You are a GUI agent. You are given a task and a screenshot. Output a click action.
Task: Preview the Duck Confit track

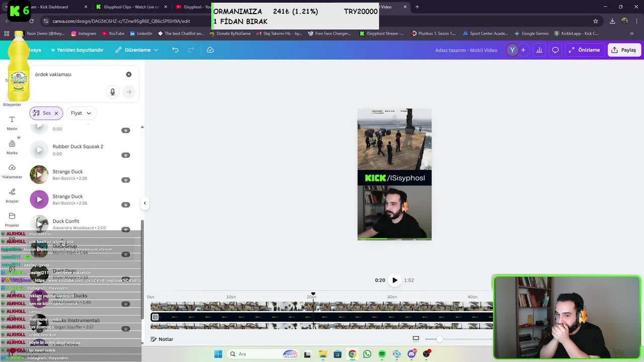(x=39, y=223)
